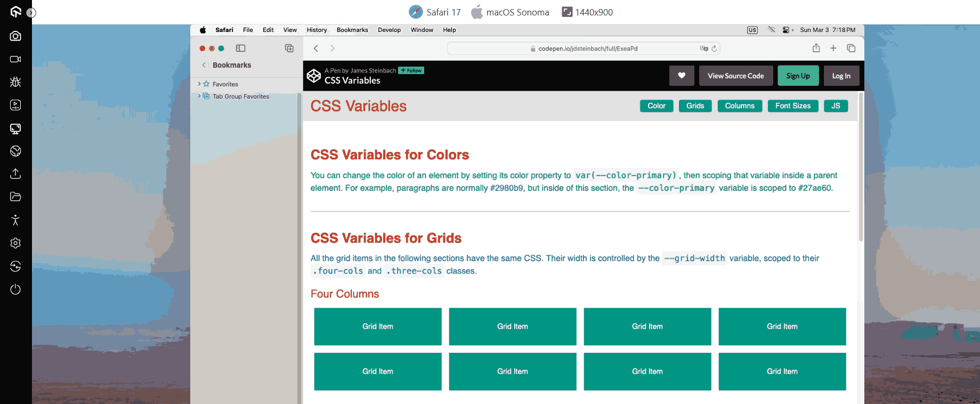Click the Grids nav button
Image resolution: width=980 pixels, height=404 pixels.
(695, 106)
